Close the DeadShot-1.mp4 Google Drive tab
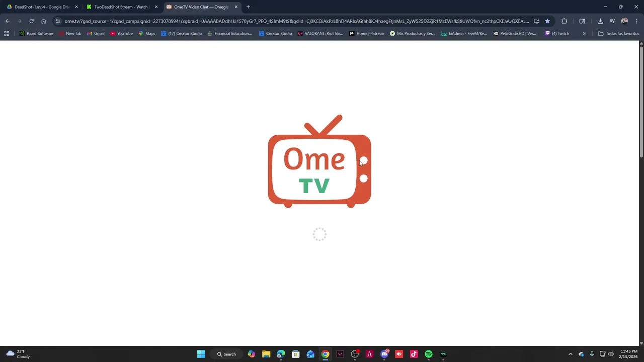The width and height of the screenshot is (644, 362). 76,7
